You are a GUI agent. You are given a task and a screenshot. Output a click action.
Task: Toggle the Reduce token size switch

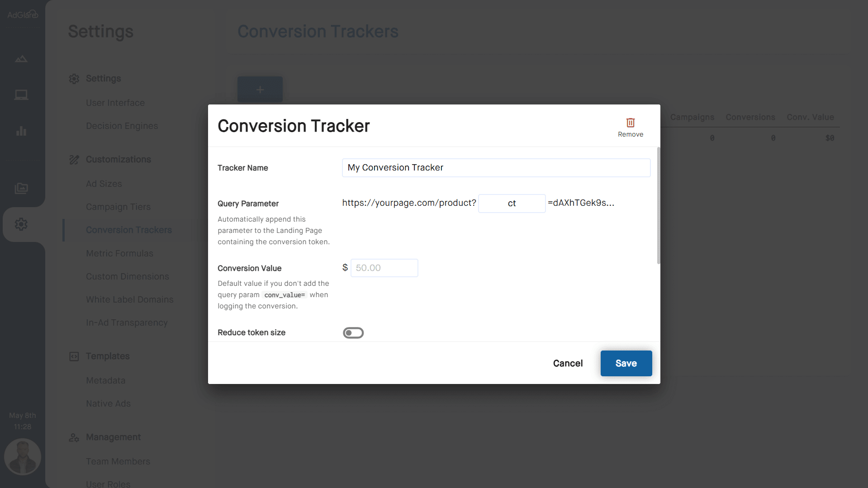pyautogui.click(x=353, y=332)
